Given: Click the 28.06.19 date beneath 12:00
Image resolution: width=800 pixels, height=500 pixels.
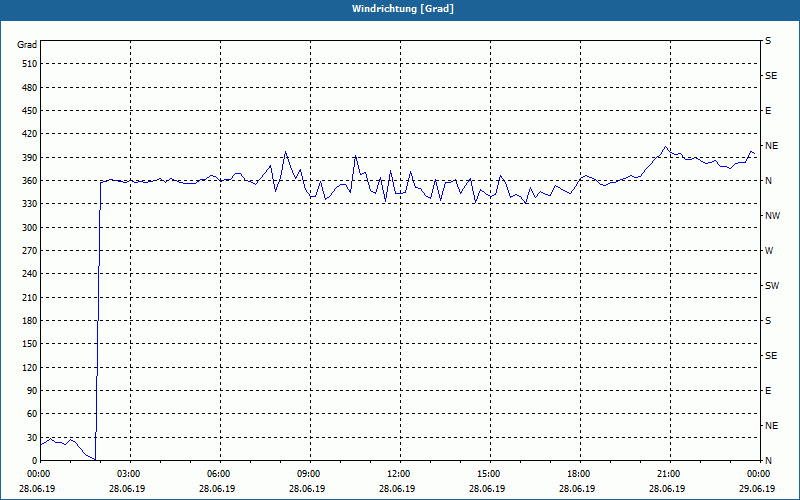Looking at the screenshot, I should (397, 488).
